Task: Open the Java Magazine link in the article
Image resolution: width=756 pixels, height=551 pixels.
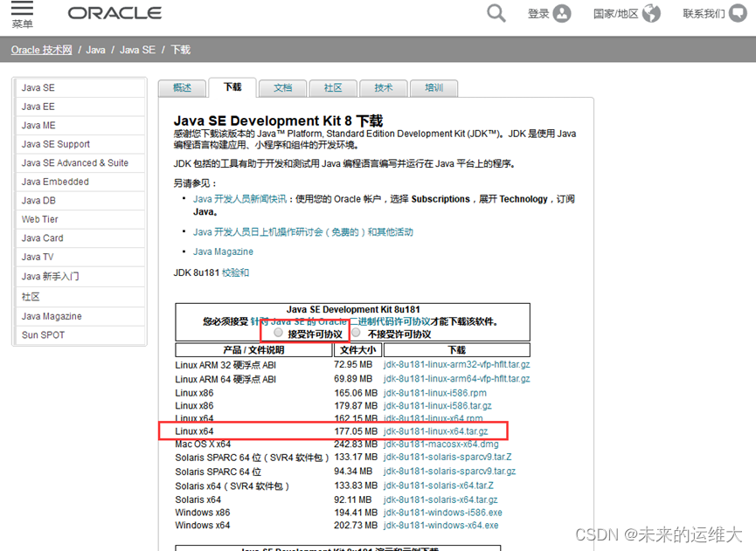Action: click(x=223, y=251)
